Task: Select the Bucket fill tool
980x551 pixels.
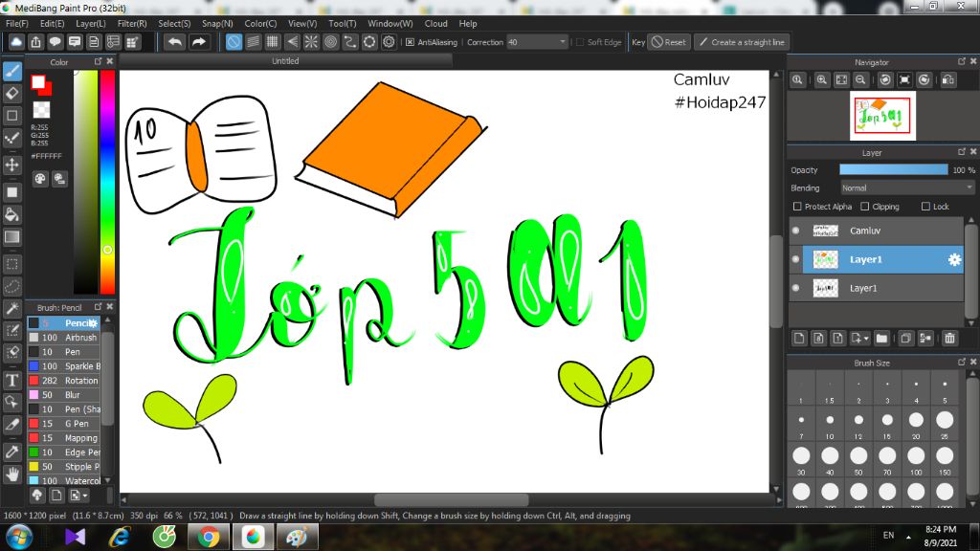Action: click(x=11, y=215)
